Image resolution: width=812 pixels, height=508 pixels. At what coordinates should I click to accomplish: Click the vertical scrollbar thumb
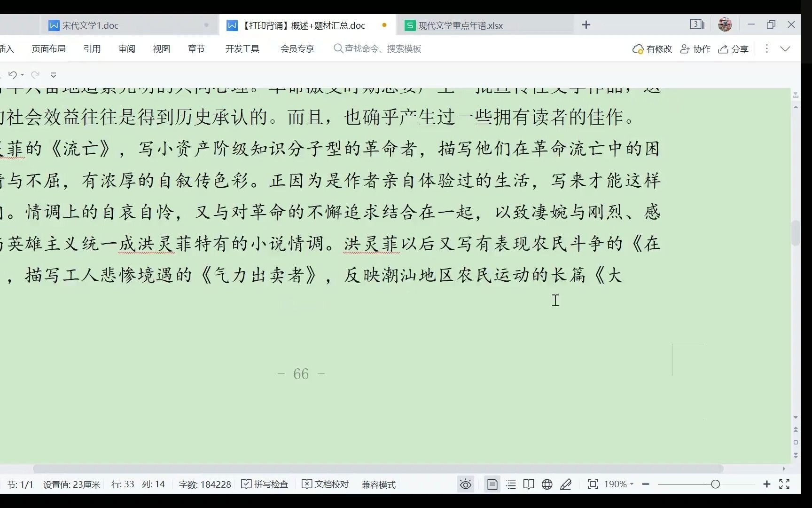click(x=796, y=233)
